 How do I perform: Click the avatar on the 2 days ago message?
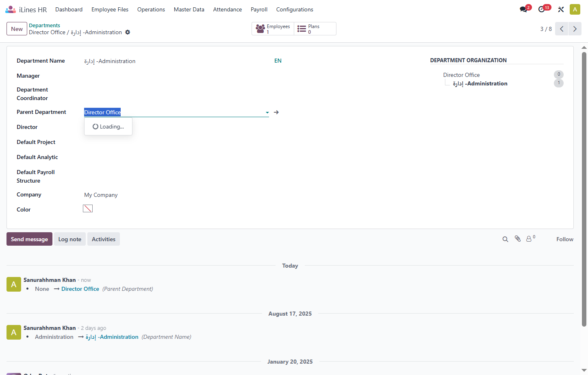coord(14,332)
